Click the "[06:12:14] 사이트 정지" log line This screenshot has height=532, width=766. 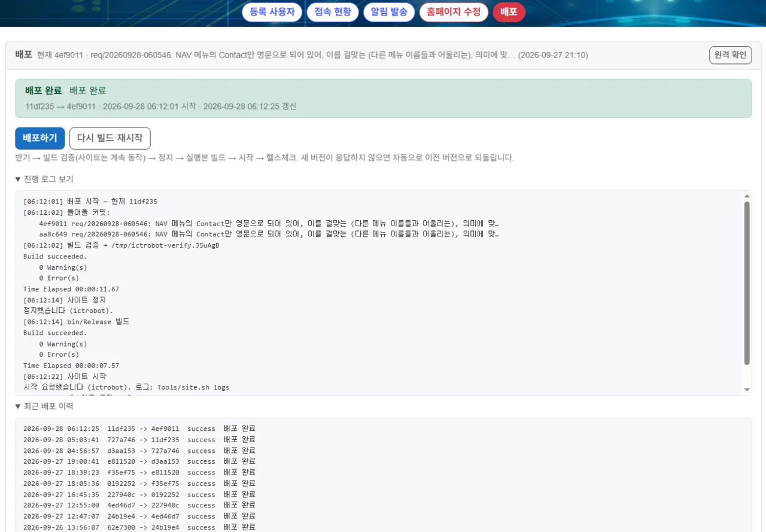65,300
